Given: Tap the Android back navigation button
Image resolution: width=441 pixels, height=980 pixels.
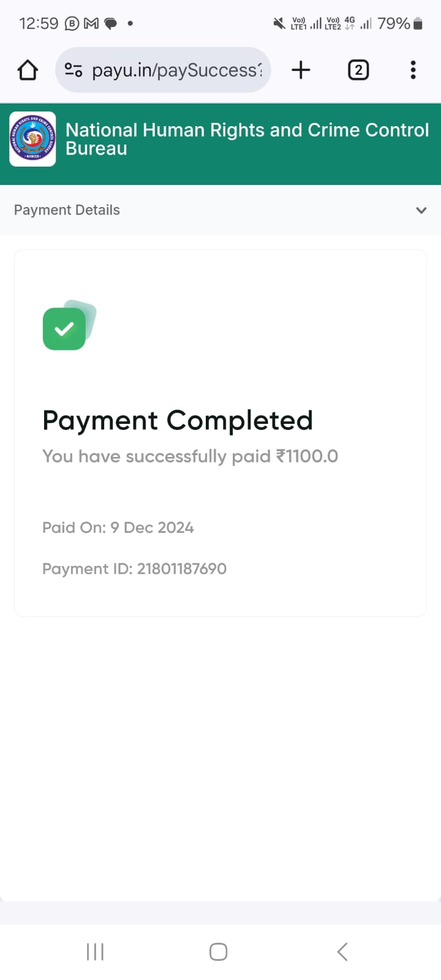Looking at the screenshot, I should click(342, 952).
